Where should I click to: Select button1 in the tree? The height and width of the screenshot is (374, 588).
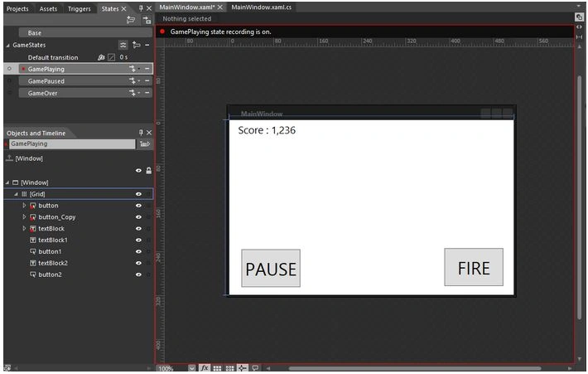50,251
